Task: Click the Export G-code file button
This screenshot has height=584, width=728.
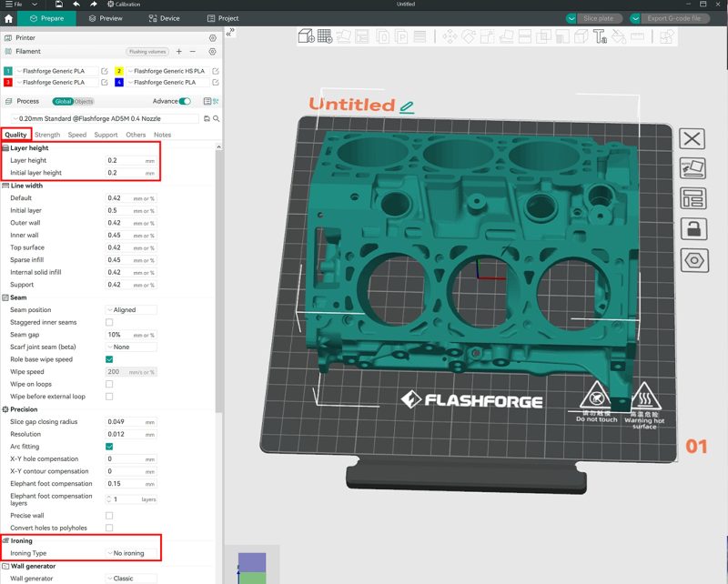Action: (675, 18)
